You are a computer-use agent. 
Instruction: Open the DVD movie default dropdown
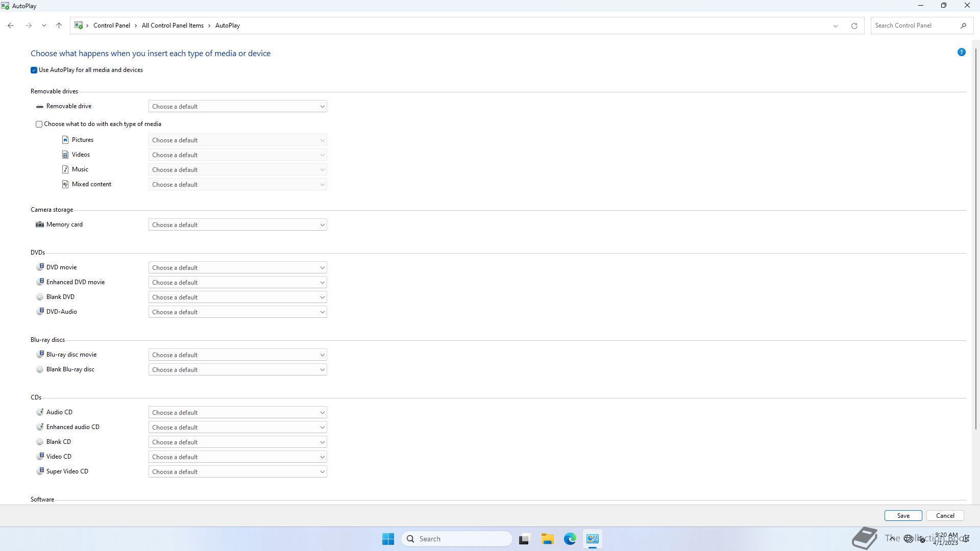[237, 267]
